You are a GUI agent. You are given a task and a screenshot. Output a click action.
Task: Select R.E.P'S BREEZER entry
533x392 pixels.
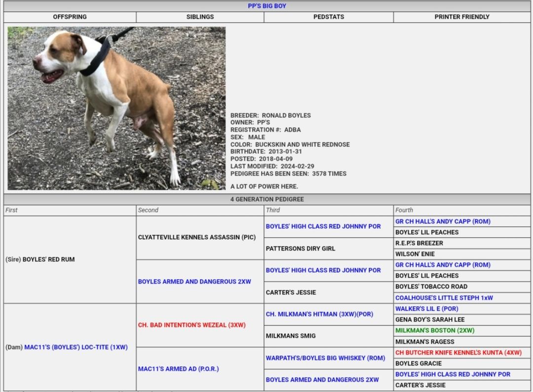click(419, 243)
